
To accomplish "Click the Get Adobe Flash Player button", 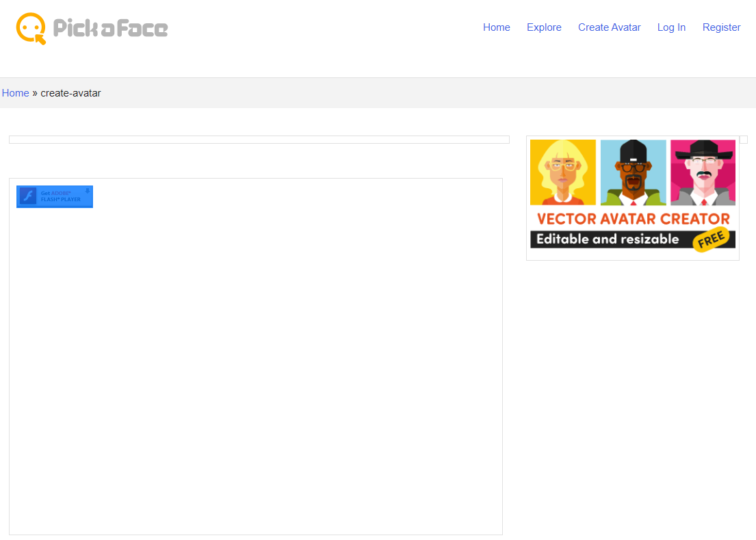I will coord(55,196).
